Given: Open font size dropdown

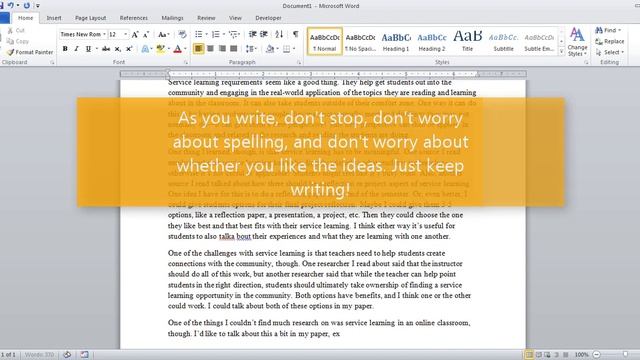Looking at the screenshot, I should click(x=126, y=34).
